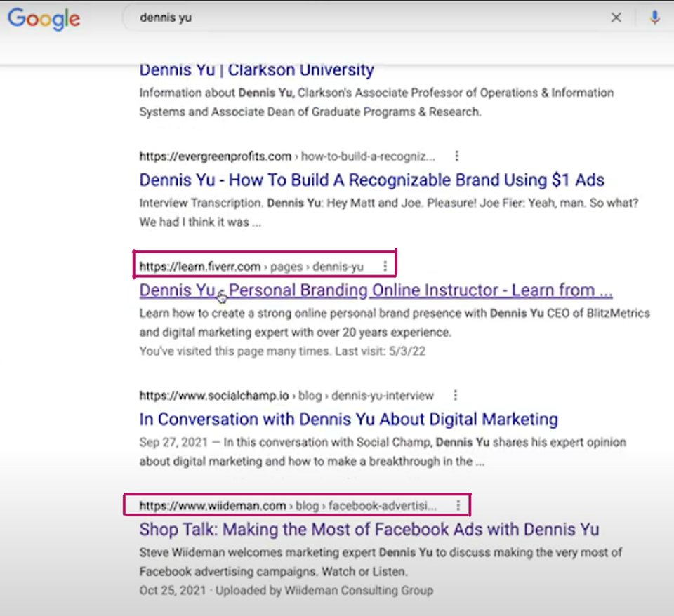The image size is (674, 616).
Task: Click the socialchamp.io URL breadcrumb
Action: [x=286, y=395]
